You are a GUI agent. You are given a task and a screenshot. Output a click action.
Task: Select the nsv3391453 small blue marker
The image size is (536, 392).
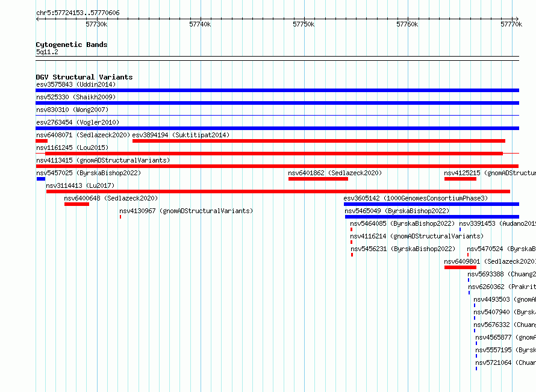[460, 229]
